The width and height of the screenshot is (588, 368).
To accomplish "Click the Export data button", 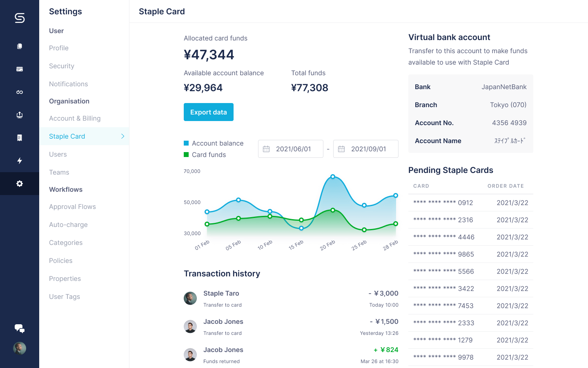I will (x=209, y=112).
